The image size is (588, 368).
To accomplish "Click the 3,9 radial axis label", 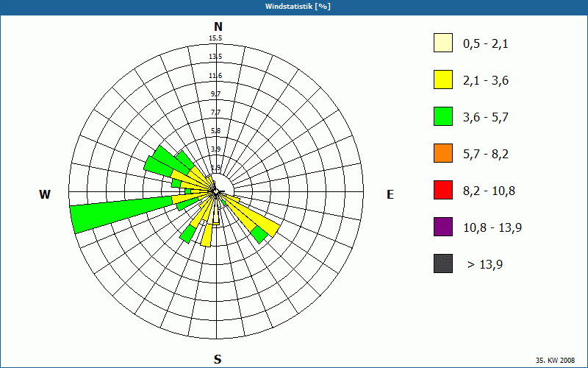I will click(215, 149).
